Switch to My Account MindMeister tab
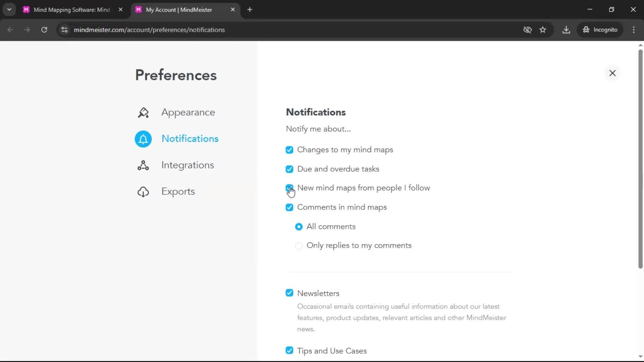 (x=179, y=10)
